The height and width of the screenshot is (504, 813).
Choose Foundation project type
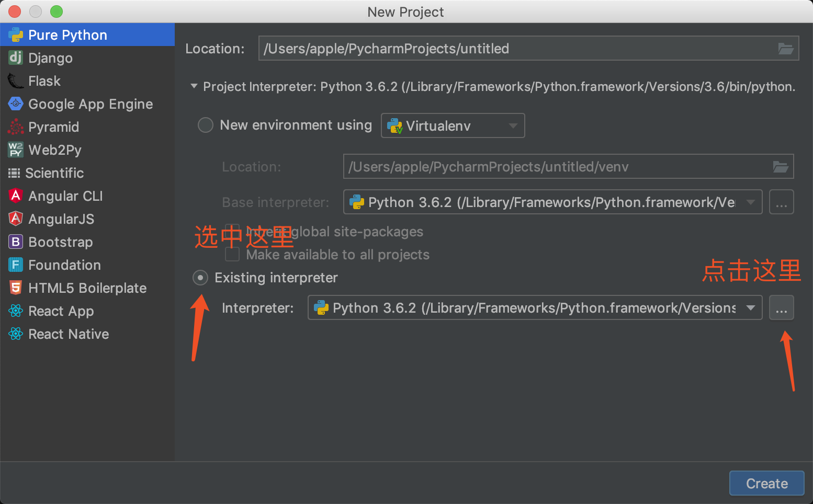pos(87,265)
